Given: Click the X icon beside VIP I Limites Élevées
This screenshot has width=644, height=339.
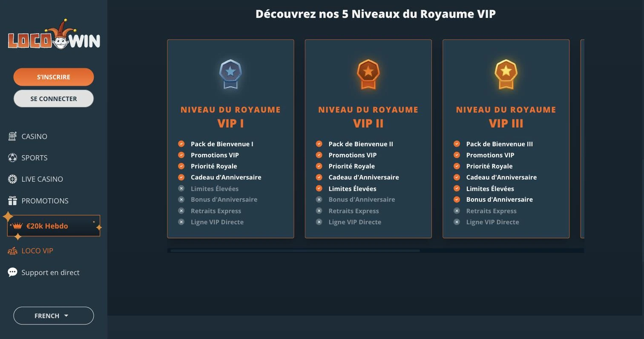Looking at the screenshot, I should (181, 188).
